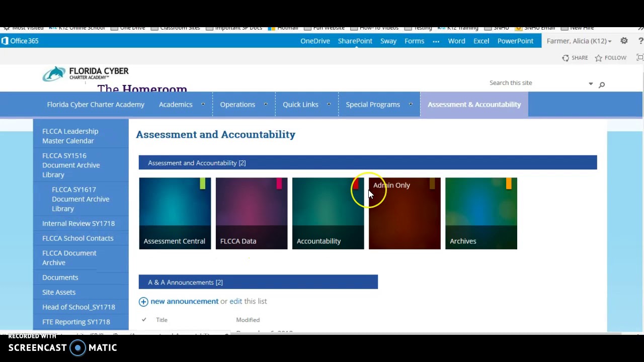Viewport: 644px width, 362px height.
Task: Open Florida Cyber Charter Academy nav item
Action: click(x=96, y=105)
